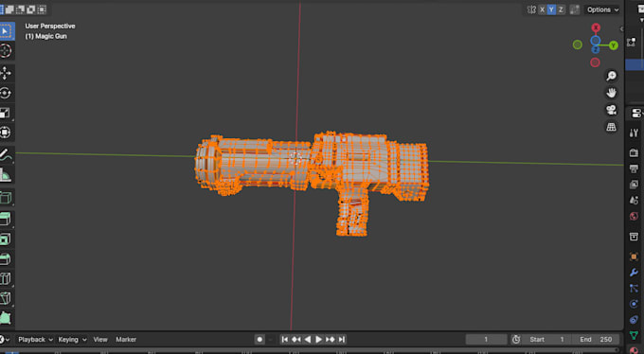Open the timeline View menu
This screenshot has width=644, height=354.
pos(100,339)
